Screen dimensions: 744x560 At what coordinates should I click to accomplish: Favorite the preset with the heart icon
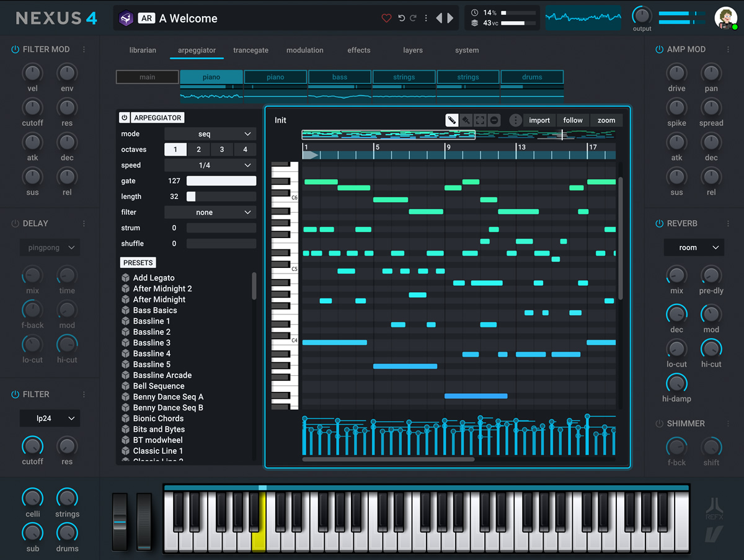pos(386,18)
